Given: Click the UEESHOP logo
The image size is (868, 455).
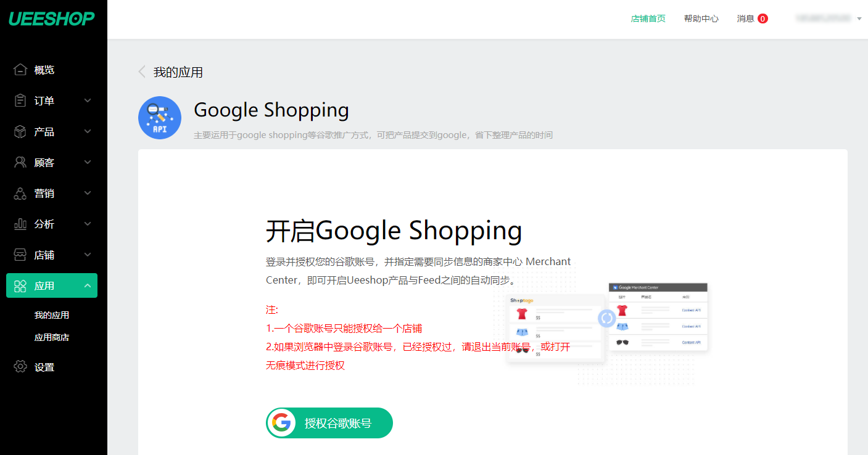Looking at the screenshot, I should click(x=52, y=18).
